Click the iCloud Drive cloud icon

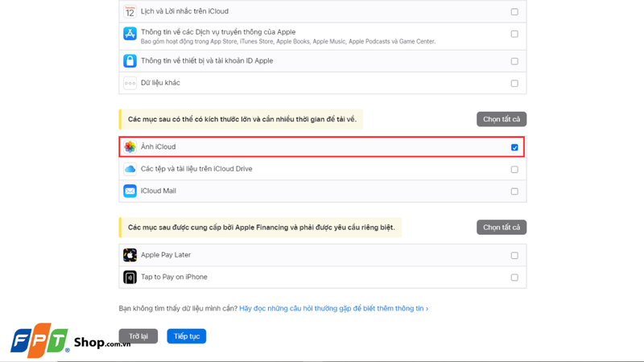[130, 169]
